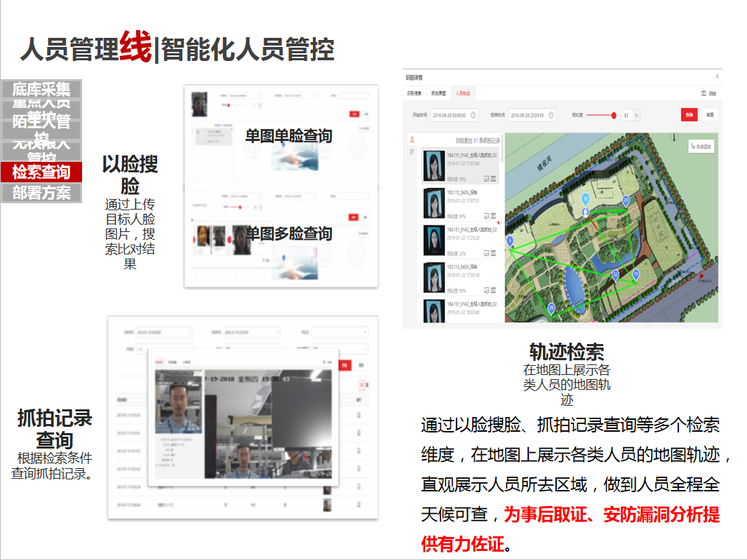Switch to 抓拍原图 tab
747x560 pixels.
438,93
